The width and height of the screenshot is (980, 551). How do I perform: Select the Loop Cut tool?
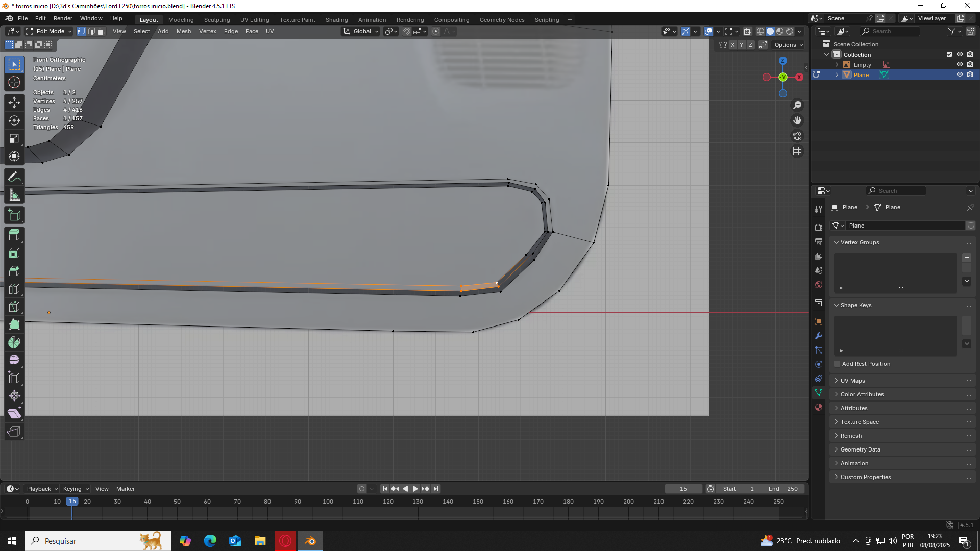(14, 289)
